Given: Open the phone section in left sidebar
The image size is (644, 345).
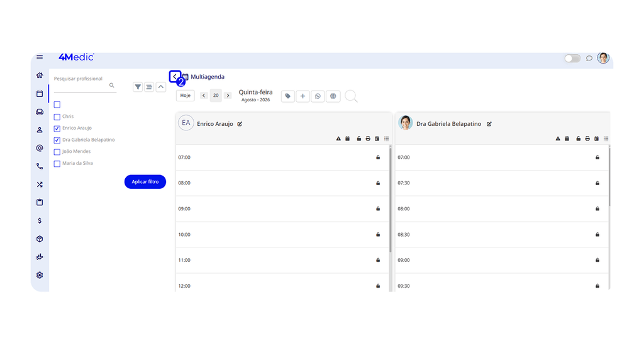Looking at the screenshot, I should click(x=40, y=166).
